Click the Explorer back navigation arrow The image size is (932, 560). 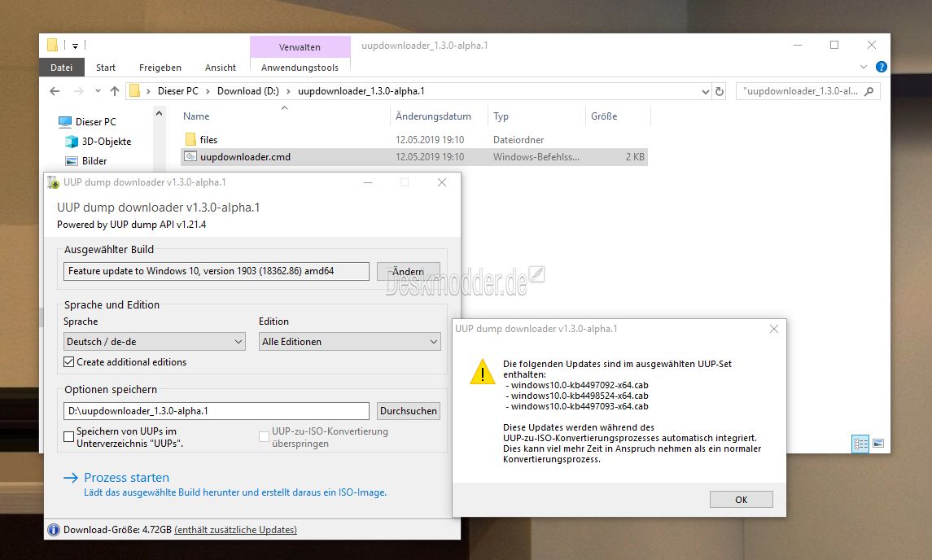tap(55, 91)
